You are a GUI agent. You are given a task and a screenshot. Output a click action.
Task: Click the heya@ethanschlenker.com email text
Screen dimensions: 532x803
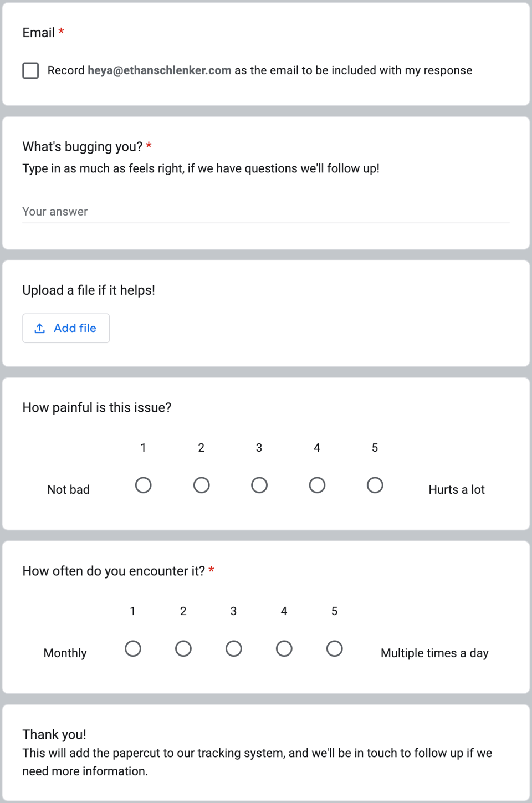pos(159,70)
